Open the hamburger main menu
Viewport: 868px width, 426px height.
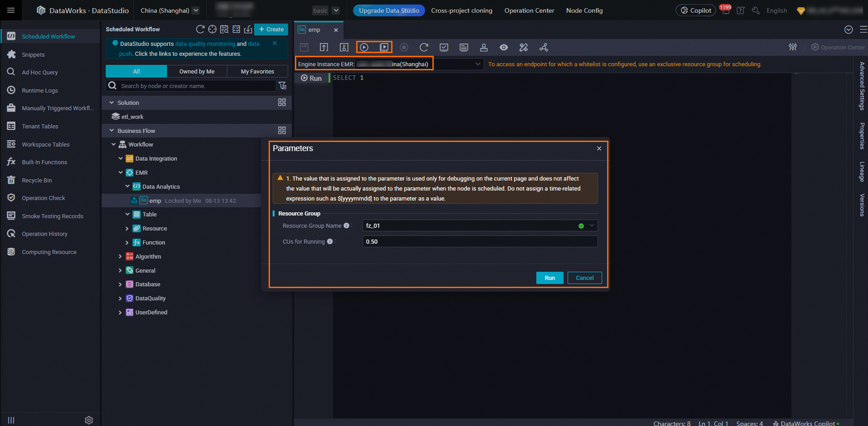click(11, 10)
